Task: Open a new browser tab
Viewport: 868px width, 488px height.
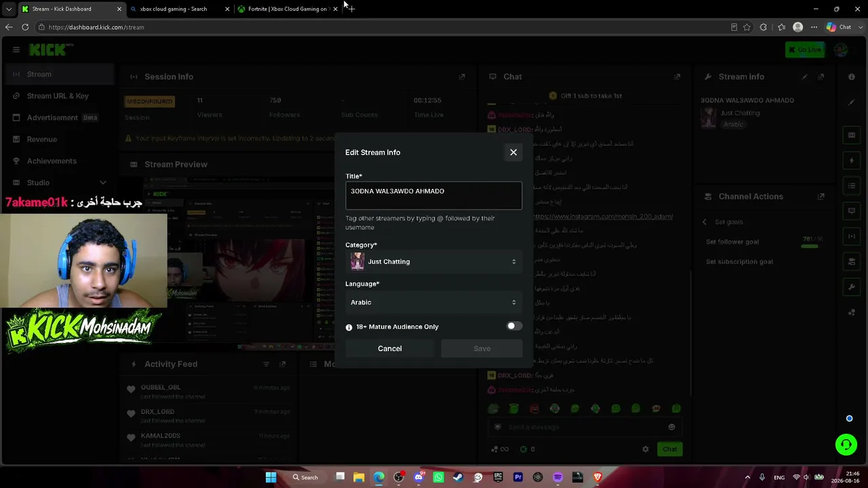Action: 351,9
